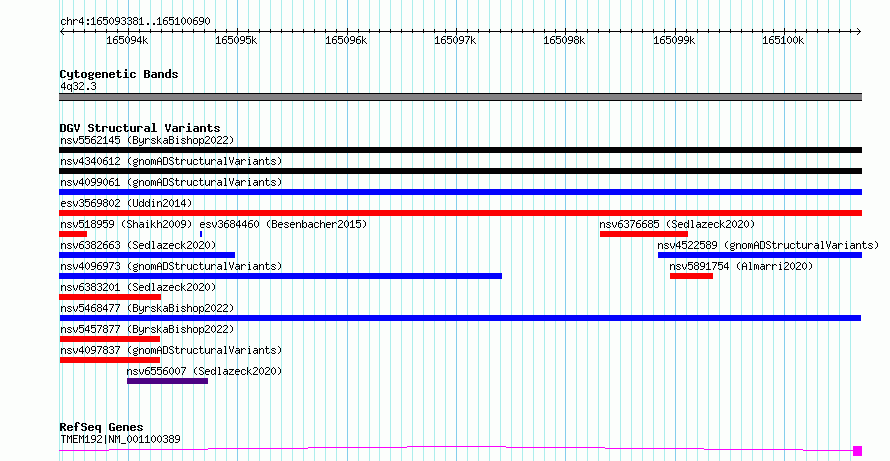Open the nsv4096973 (gnomADStructuralVariants) label
The height and width of the screenshot is (461, 890).
point(171,266)
